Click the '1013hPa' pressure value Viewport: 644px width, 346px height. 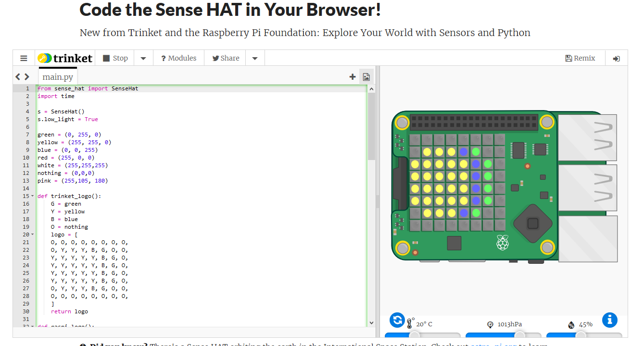click(510, 324)
